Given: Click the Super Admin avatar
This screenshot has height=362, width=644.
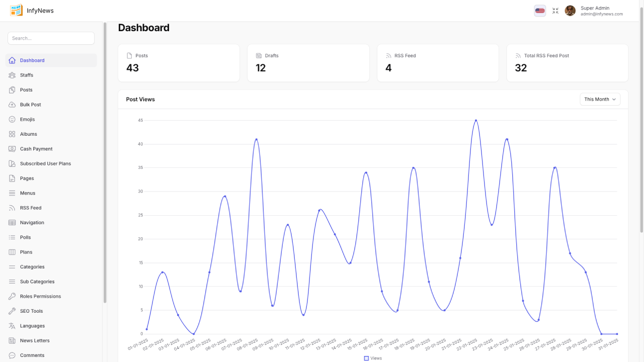Looking at the screenshot, I should click(x=570, y=11).
